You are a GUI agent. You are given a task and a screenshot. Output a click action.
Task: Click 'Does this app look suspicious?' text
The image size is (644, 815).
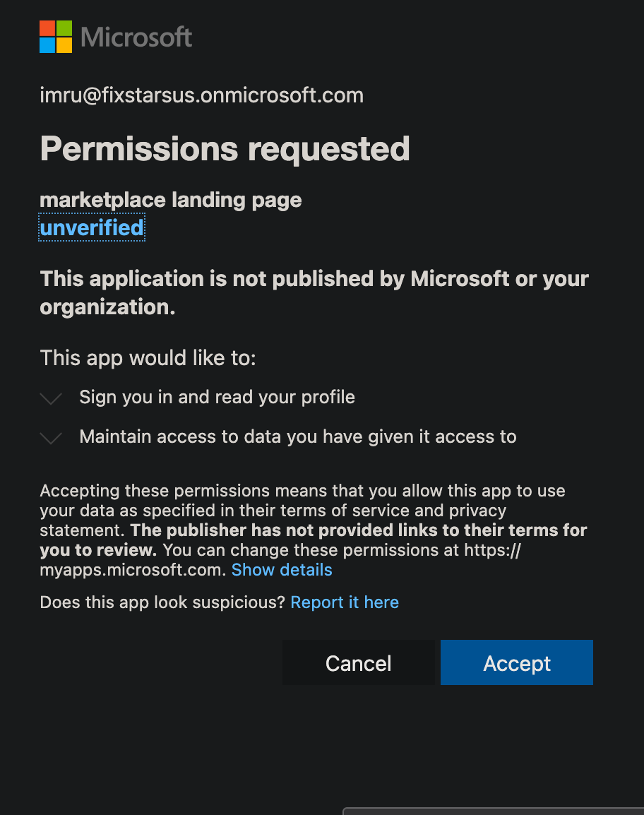162,602
